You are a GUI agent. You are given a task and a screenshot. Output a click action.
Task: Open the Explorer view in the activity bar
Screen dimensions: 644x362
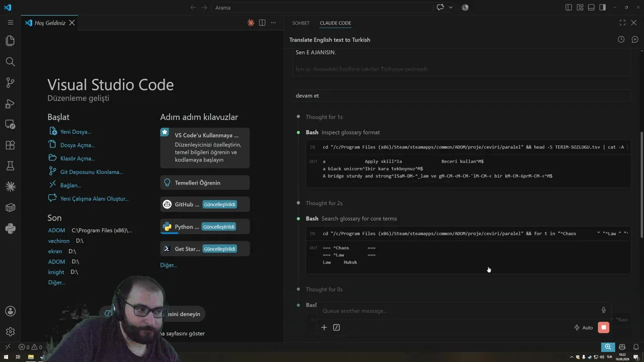[x=10, y=41]
